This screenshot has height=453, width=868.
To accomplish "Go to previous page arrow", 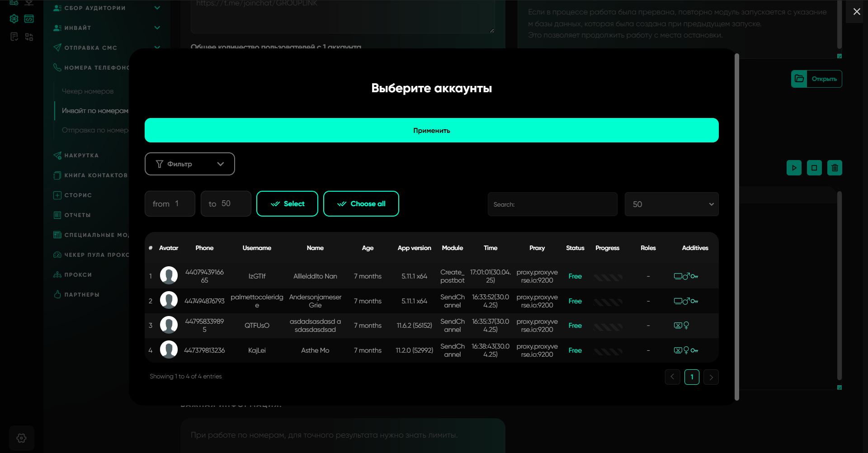I will coord(672,377).
